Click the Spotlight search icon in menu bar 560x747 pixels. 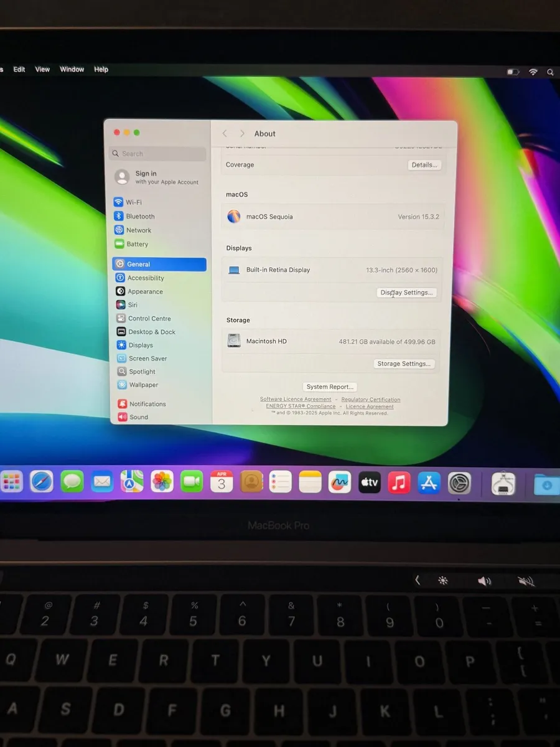pyautogui.click(x=550, y=72)
